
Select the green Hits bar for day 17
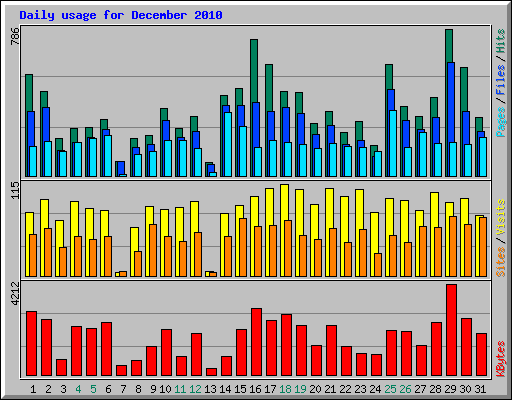tap(269, 88)
